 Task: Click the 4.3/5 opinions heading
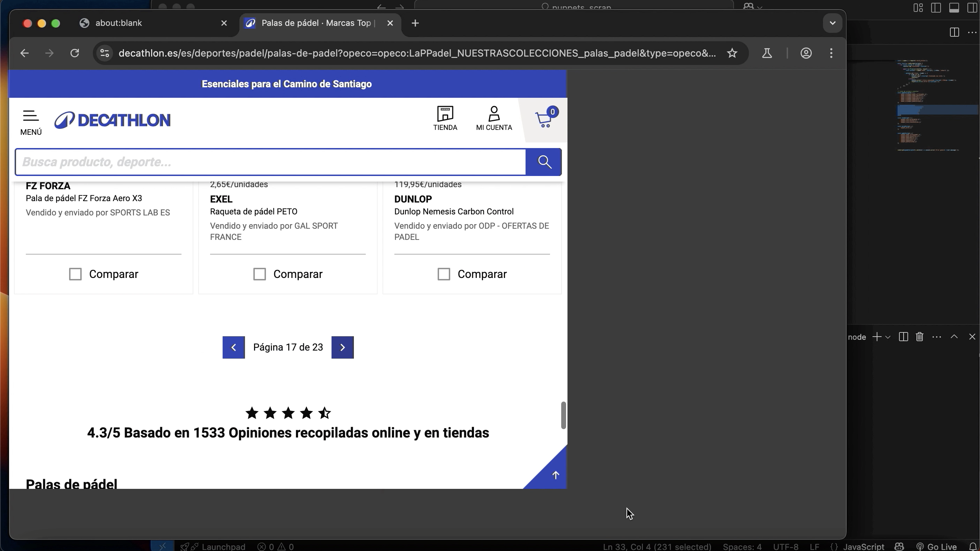pyautogui.click(x=288, y=433)
